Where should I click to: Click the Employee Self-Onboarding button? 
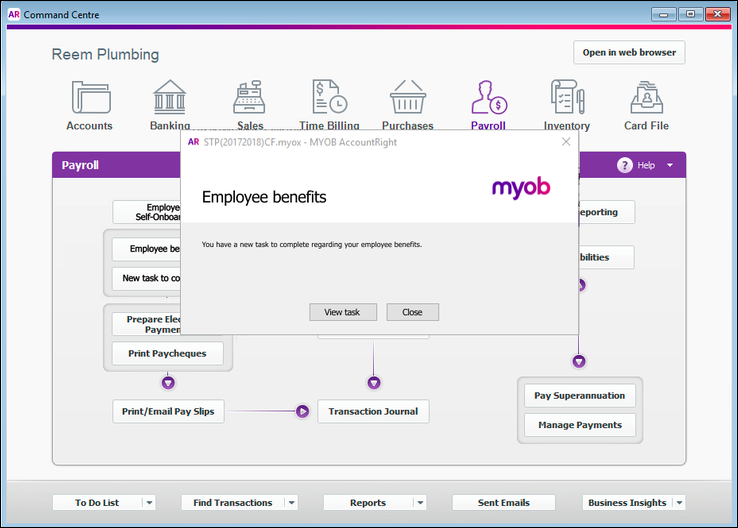click(146, 212)
